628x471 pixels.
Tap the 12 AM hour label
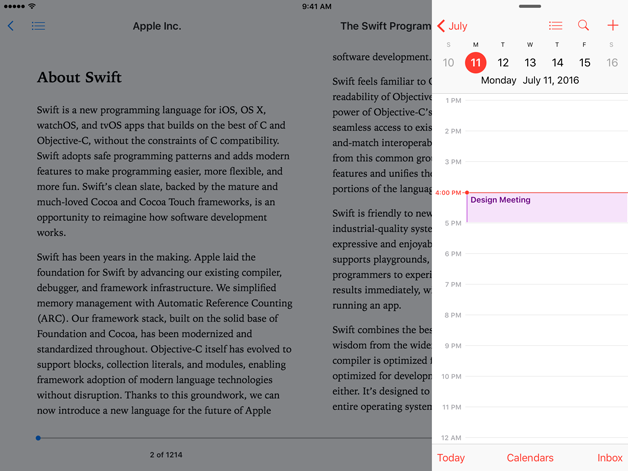[451, 438]
